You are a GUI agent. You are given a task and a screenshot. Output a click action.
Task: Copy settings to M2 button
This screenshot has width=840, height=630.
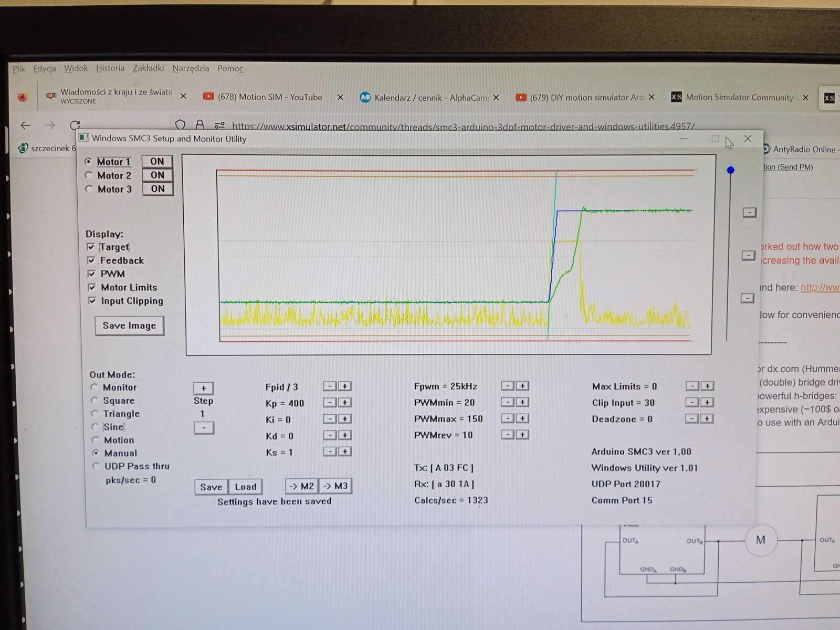coord(302,486)
